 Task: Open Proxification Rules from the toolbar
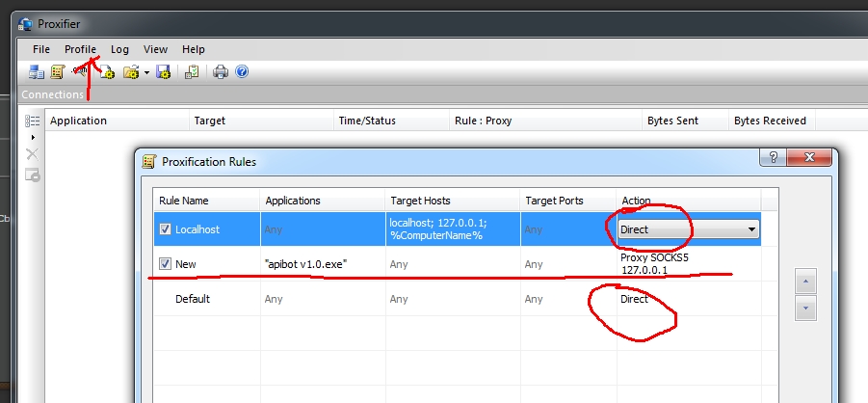point(58,72)
